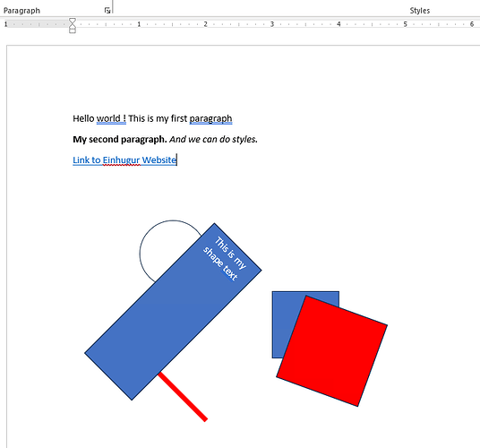Viewport: 480px width, 448px height.
Task: Open the Paragraph settings dialog launcher
Action: point(107,11)
